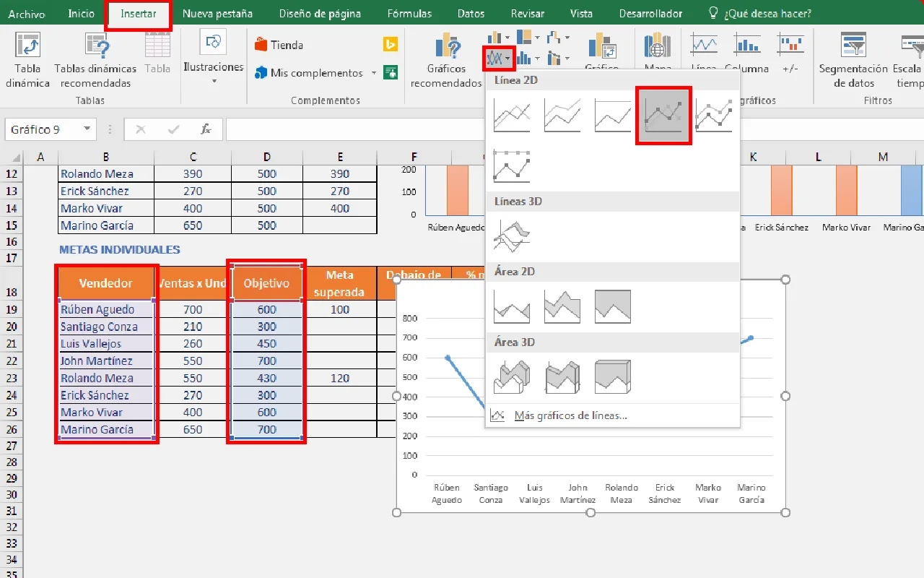924x578 pixels.
Task: Choose the 100% stacked 2D area chart thumbnail
Action: 613,306
